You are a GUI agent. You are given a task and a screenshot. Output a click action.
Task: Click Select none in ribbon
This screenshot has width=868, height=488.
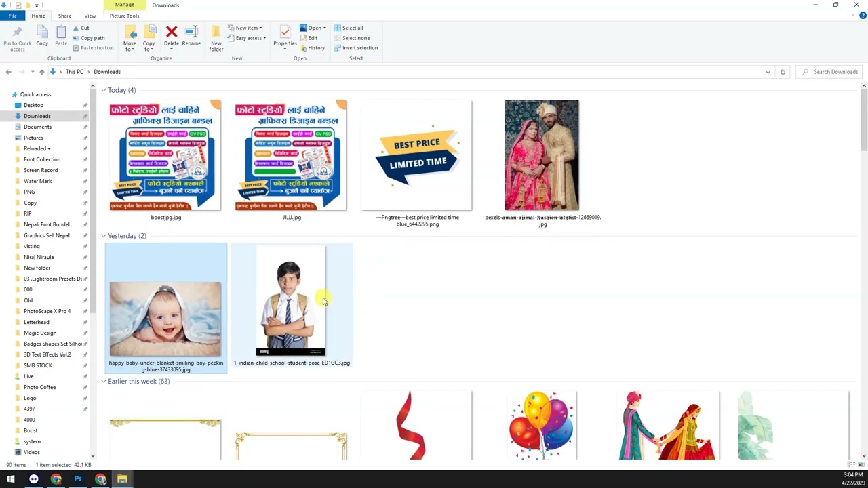point(352,38)
